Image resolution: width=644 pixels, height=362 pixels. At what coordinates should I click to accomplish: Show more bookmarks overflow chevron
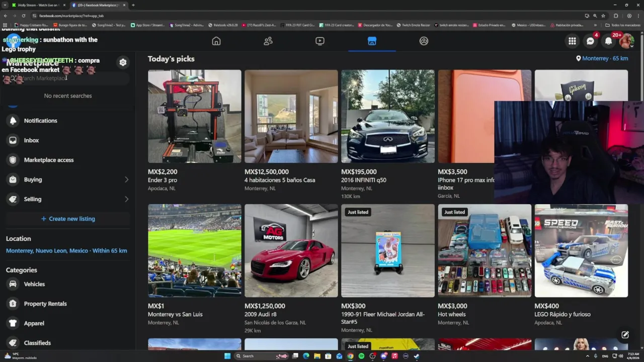pyautogui.click(x=595, y=25)
